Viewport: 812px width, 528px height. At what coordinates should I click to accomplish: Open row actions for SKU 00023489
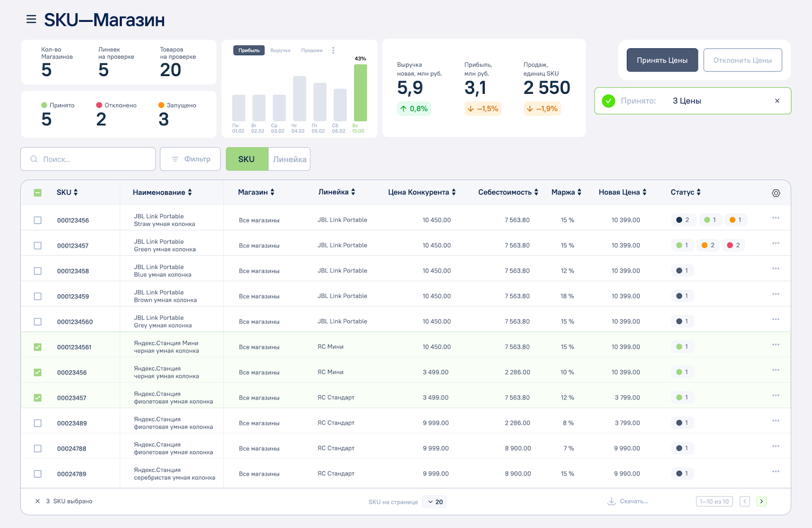coord(775,420)
